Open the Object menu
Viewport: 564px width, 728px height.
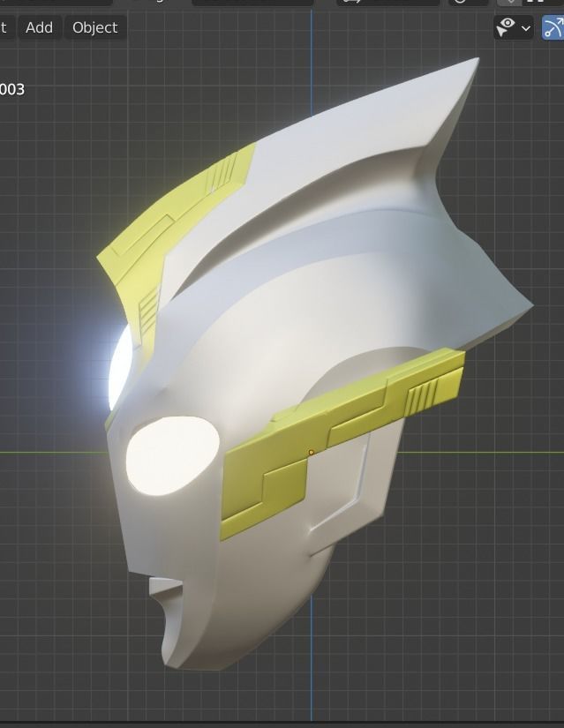94,27
